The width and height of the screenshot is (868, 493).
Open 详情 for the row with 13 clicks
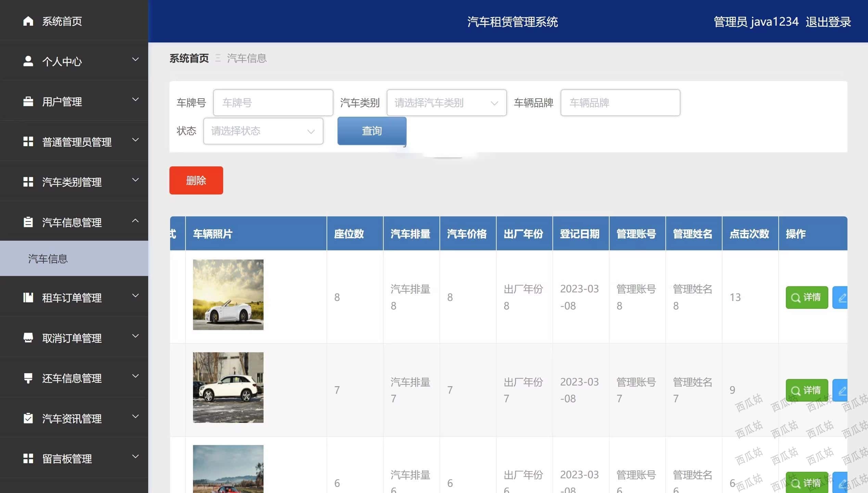tap(807, 298)
